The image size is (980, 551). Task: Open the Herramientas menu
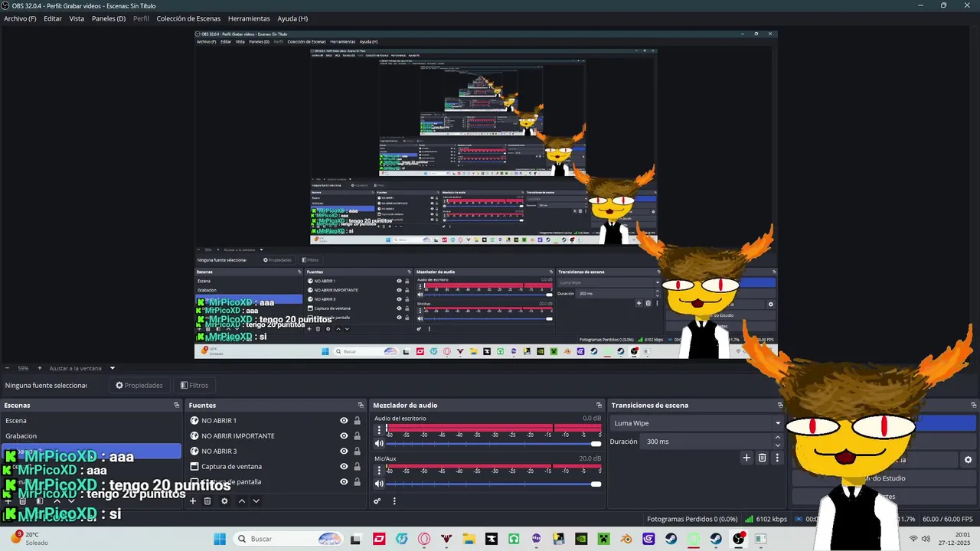pos(249,18)
